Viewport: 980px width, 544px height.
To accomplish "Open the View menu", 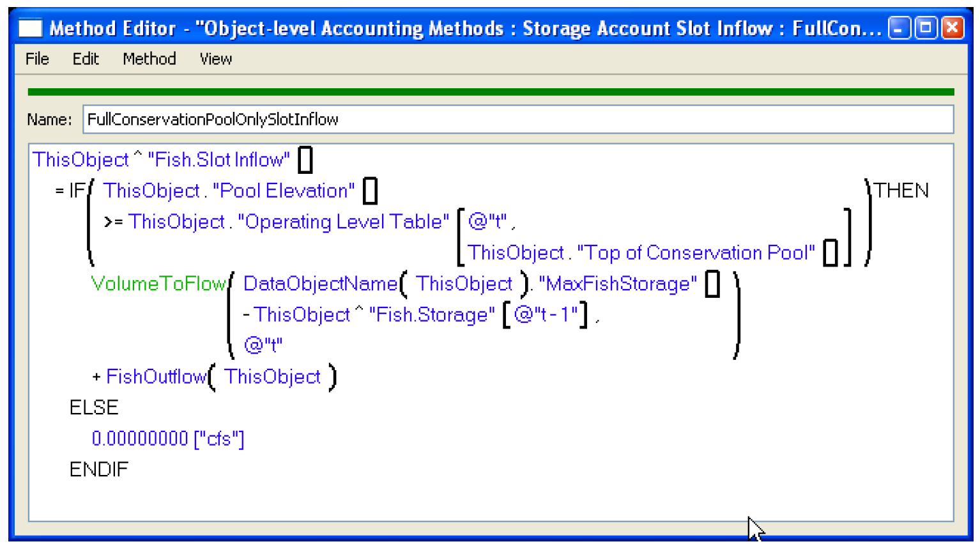I will (215, 59).
